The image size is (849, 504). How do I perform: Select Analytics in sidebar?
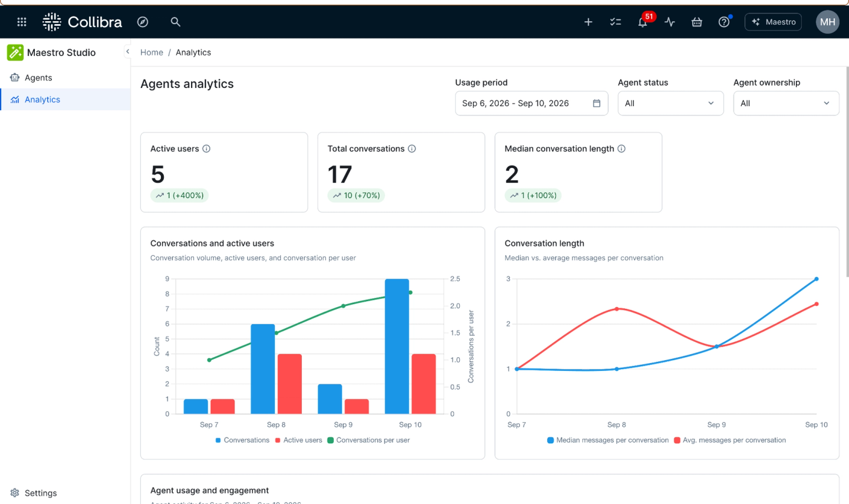click(65, 100)
